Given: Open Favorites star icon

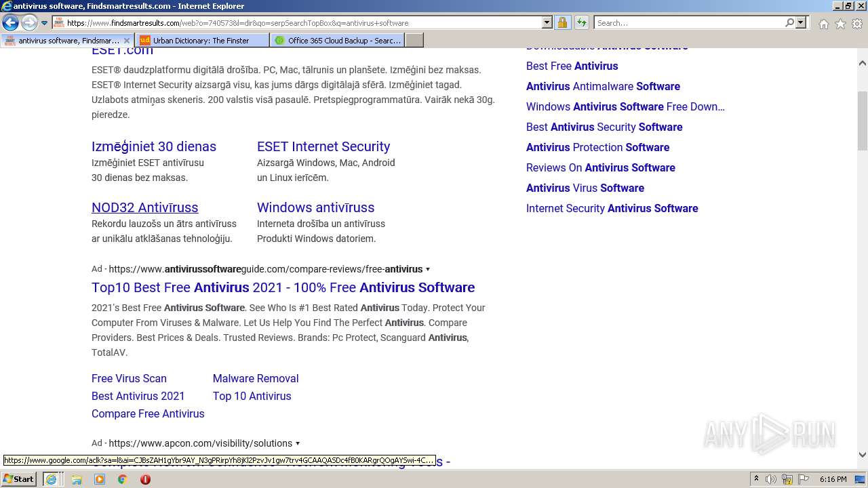Looking at the screenshot, I should click(x=840, y=24).
